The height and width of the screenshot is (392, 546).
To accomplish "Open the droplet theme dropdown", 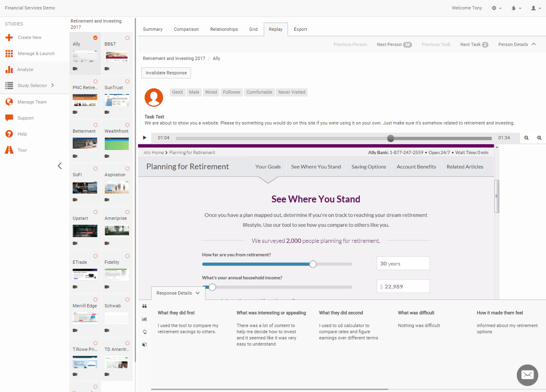I will tap(516, 8).
